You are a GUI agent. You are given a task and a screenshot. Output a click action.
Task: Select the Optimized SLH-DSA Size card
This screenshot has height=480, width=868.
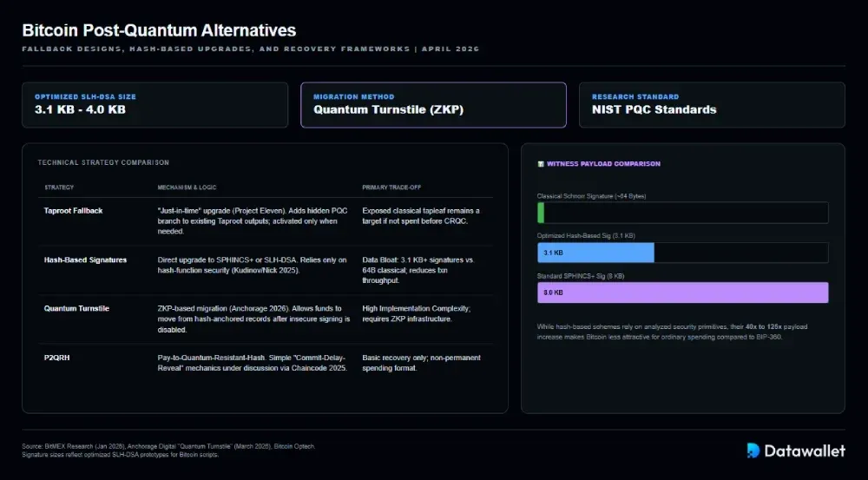[x=155, y=105]
